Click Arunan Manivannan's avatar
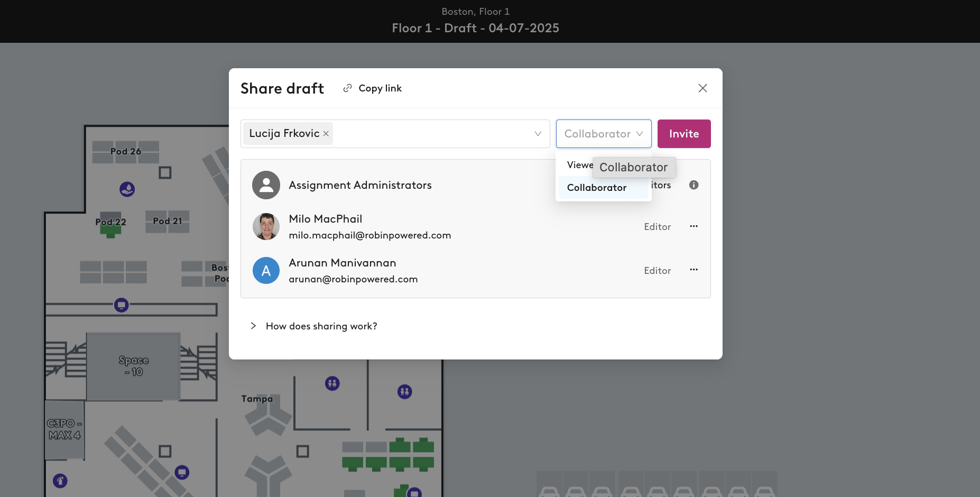The width and height of the screenshot is (980, 497). (266, 270)
